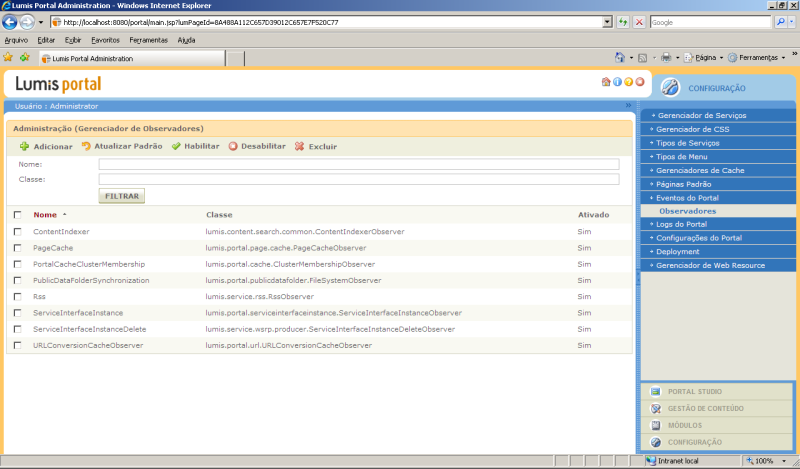
Task: Click the Adicionar green plus icon
Action: pos(24,146)
